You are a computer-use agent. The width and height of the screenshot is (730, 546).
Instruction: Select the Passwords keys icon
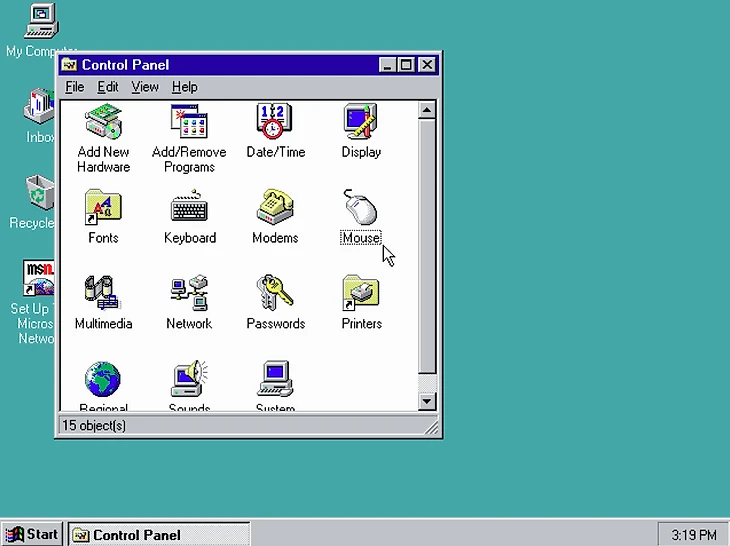275,294
